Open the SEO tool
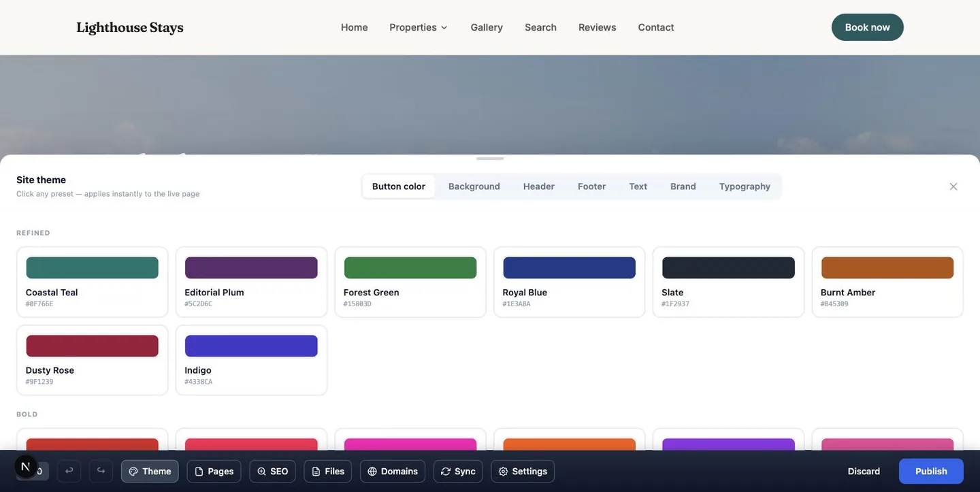This screenshot has width=980, height=492. point(272,471)
